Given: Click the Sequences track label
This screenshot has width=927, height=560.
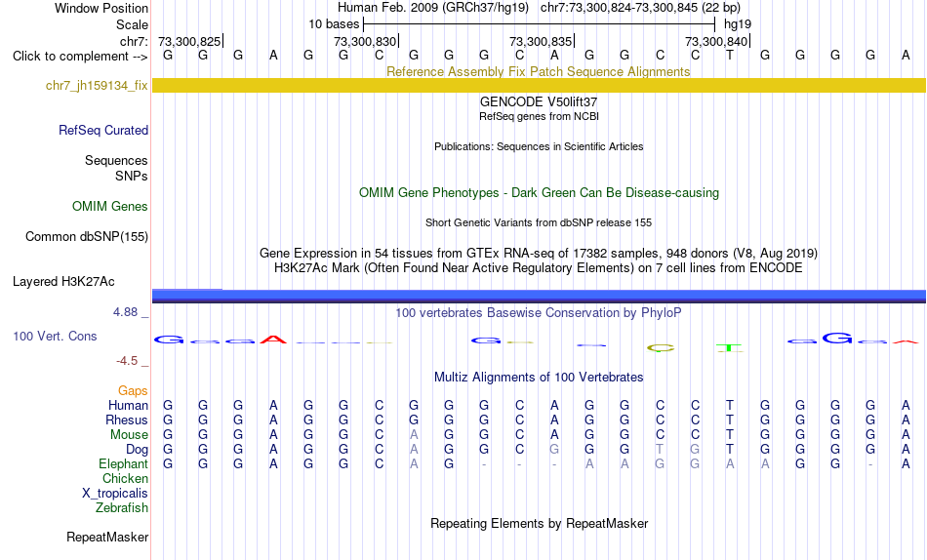Looking at the screenshot, I should click(x=116, y=160).
